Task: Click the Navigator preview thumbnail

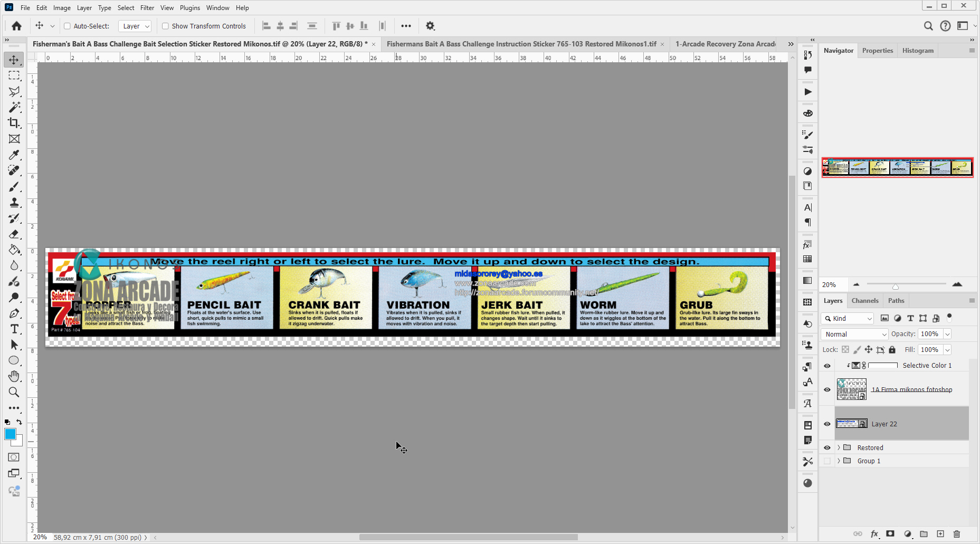Action: point(897,167)
